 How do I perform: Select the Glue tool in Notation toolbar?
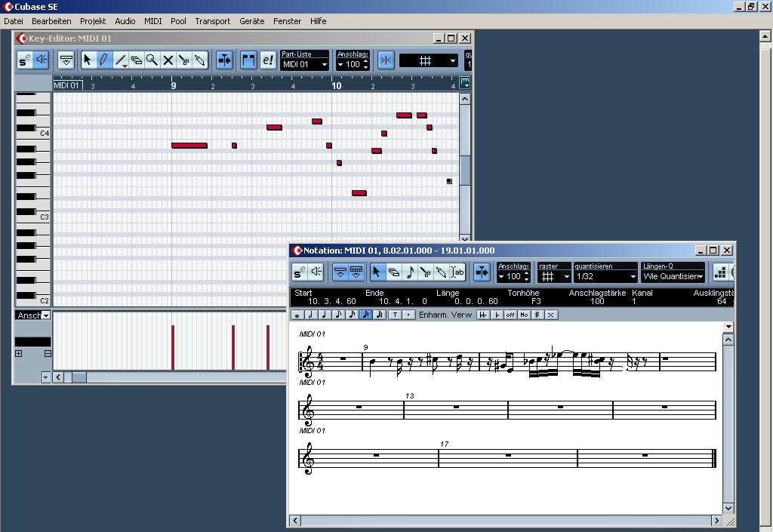click(441, 272)
